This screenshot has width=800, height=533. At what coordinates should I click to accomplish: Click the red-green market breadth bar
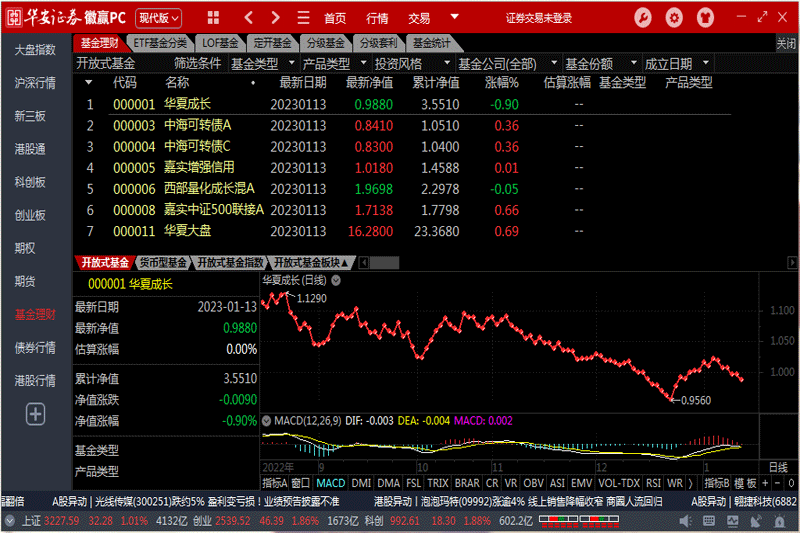579,521
